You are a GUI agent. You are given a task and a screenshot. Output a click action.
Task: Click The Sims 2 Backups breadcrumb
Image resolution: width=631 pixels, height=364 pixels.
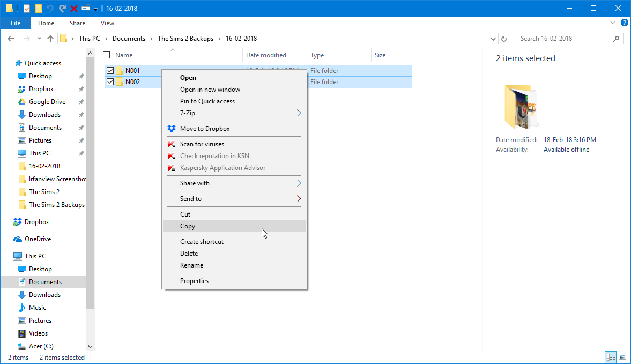pos(185,39)
